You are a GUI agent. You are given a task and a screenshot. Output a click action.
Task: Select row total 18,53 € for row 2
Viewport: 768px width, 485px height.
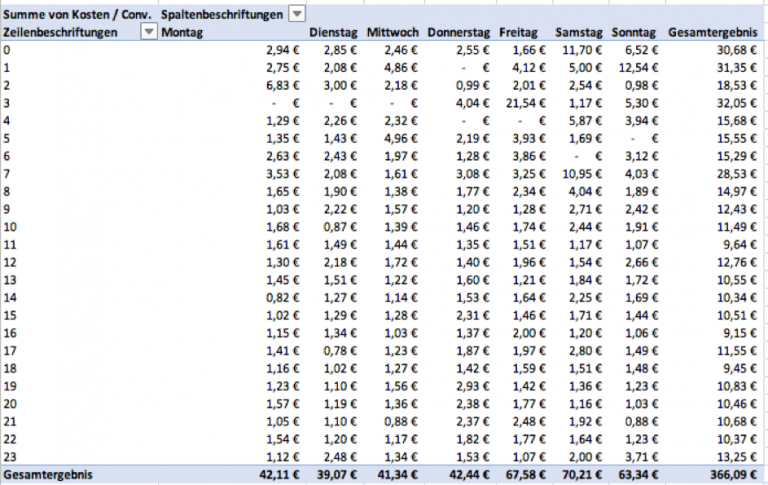(x=737, y=85)
